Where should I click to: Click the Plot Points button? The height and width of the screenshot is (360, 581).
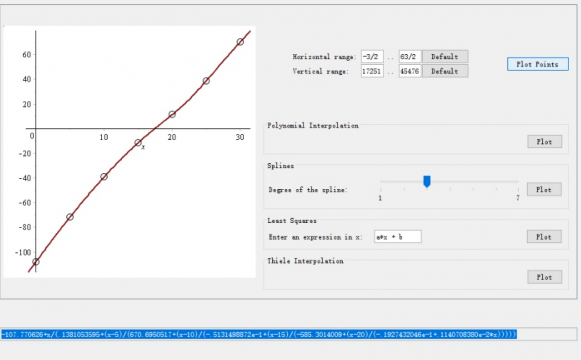[538, 64]
